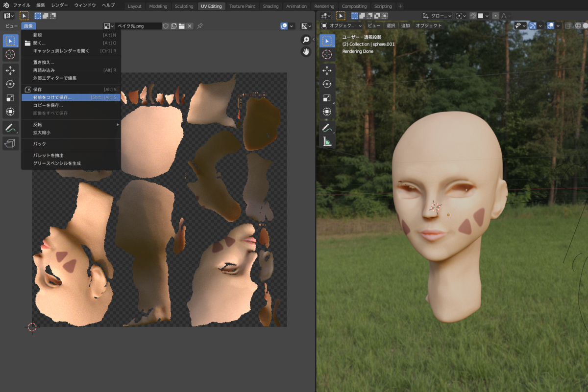Image resolution: width=588 pixels, height=392 pixels.
Task: Toggle viewport gizmo display button
Action: pos(532,25)
